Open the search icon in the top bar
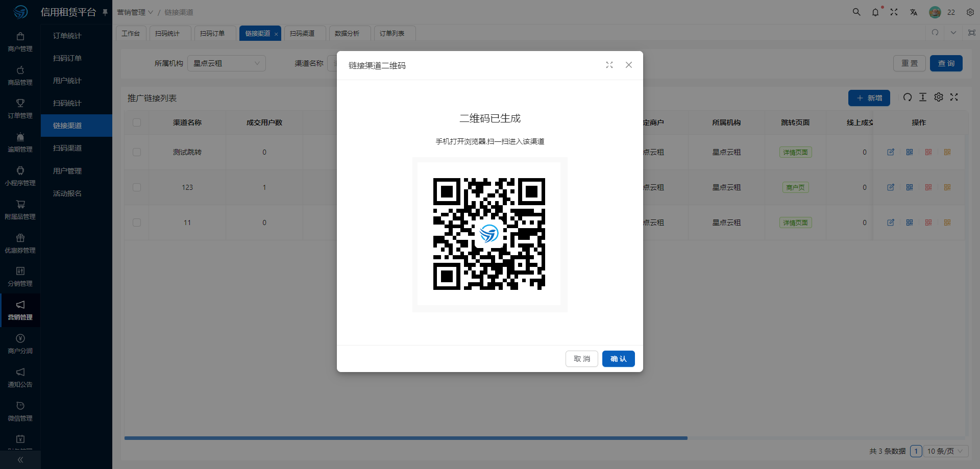Image resolution: width=980 pixels, height=469 pixels. coord(856,12)
